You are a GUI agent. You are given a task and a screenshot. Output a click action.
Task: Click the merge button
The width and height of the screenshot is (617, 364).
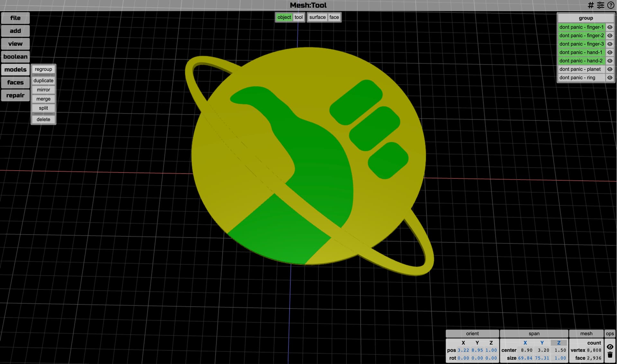(43, 99)
